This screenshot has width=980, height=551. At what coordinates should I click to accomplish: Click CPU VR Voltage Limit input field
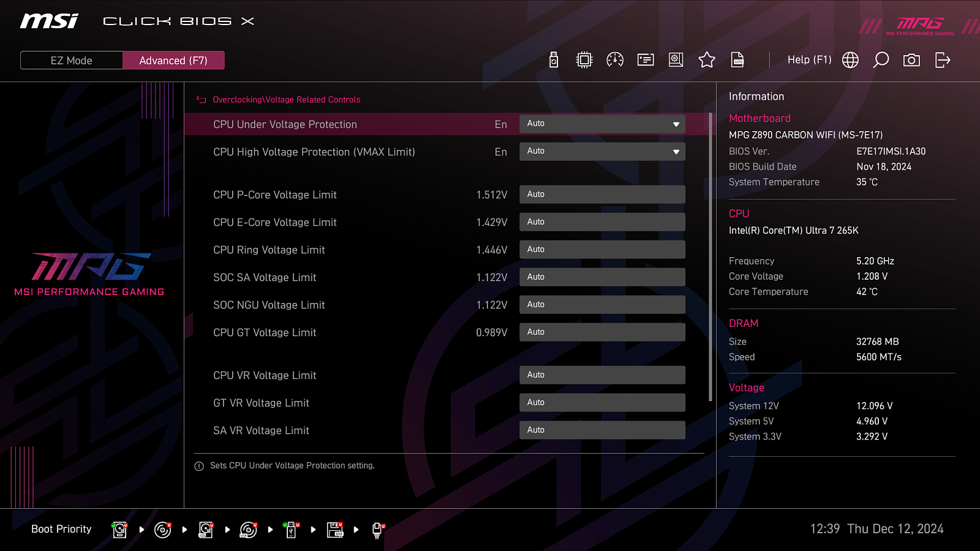click(x=602, y=375)
